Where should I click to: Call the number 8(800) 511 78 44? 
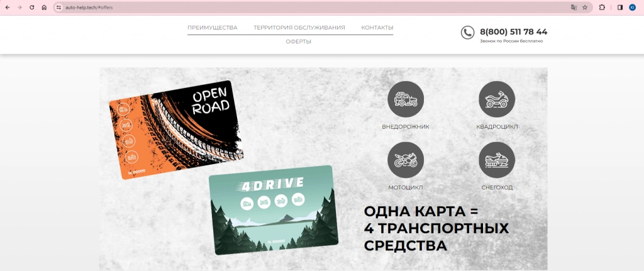click(x=513, y=31)
